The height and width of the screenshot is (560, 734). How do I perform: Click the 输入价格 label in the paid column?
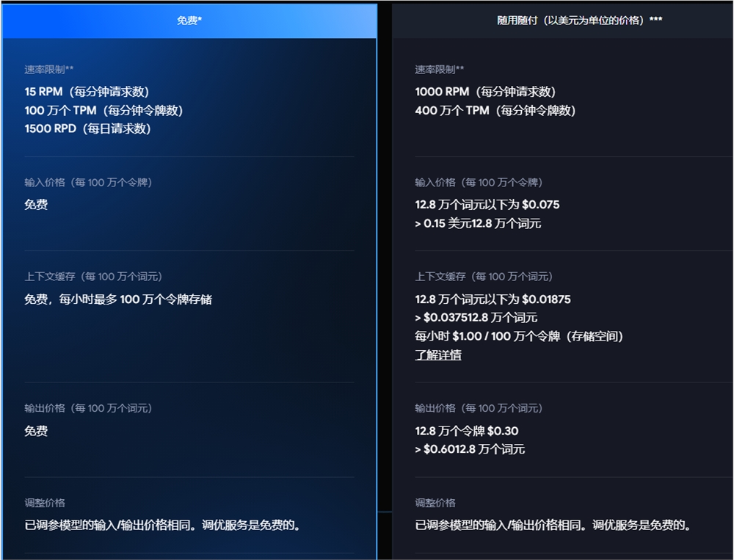(x=479, y=183)
